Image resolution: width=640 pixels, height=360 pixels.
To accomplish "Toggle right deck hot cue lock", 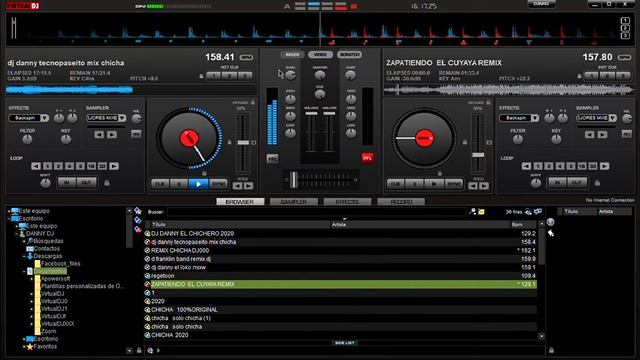I will point(579,76).
